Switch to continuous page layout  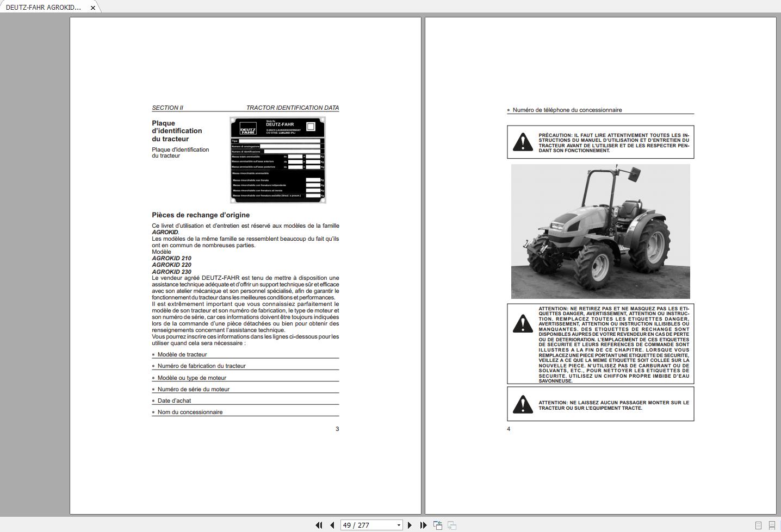click(x=772, y=525)
